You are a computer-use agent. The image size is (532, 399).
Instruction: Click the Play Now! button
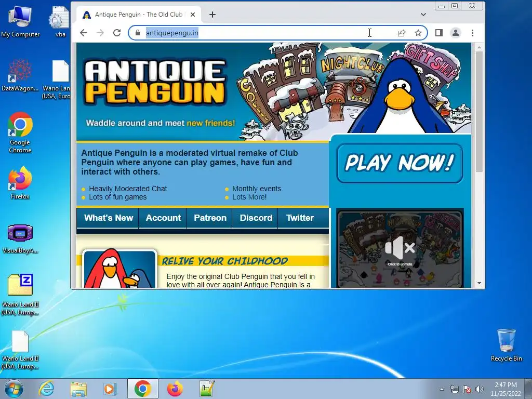pyautogui.click(x=400, y=163)
